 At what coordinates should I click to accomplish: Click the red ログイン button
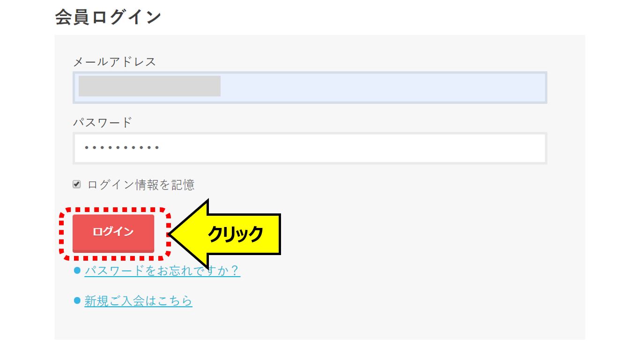[x=113, y=233]
